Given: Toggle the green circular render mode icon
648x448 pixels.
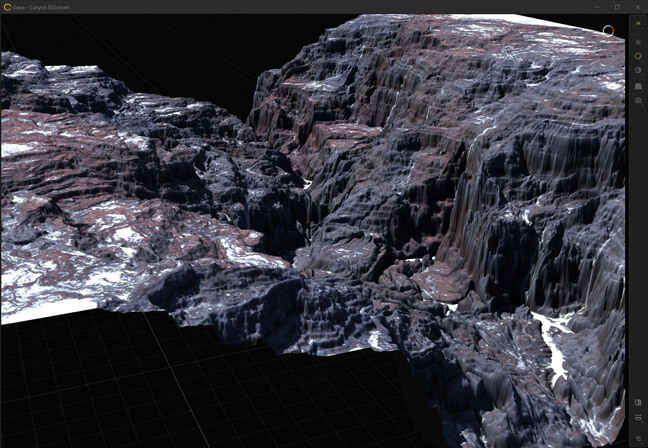Looking at the screenshot, I should [638, 56].
